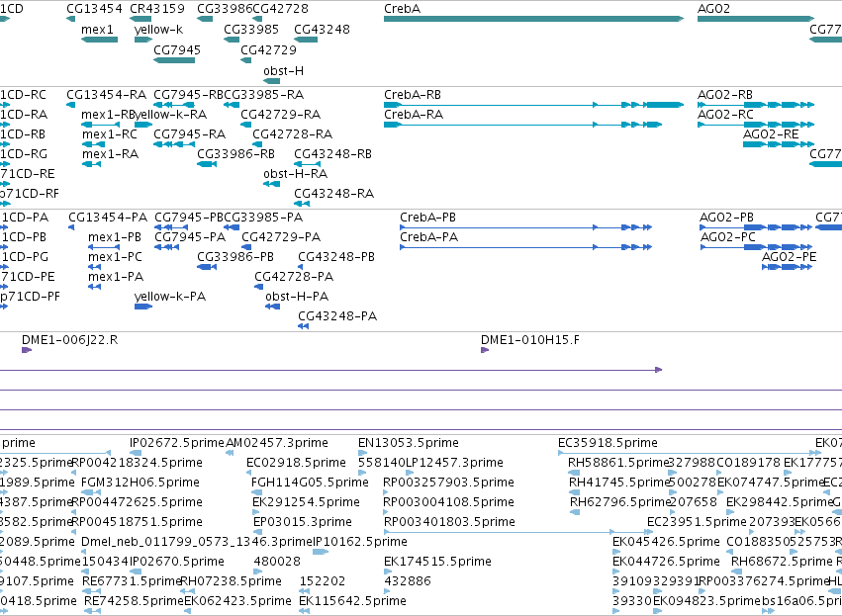Select the EK291254.5prime EST label

pyautogui.click(x=306, y=502)
